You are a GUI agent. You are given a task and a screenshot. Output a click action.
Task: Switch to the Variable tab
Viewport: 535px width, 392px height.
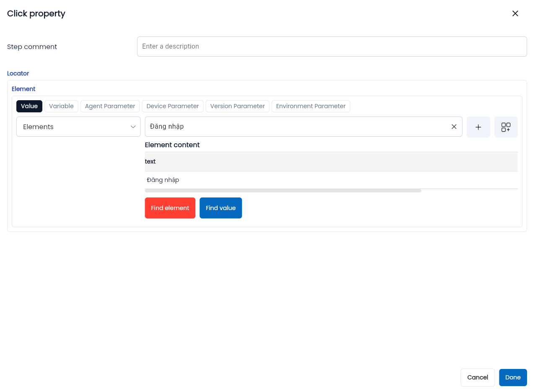click(61, 106)
